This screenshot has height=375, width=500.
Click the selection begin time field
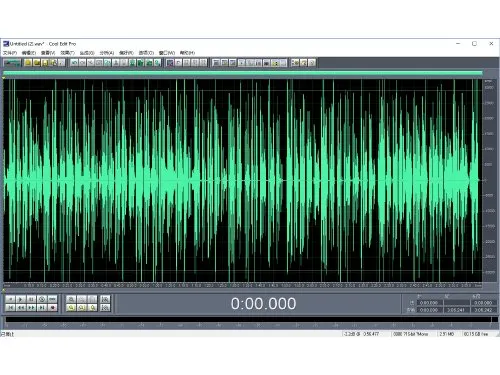coord(429,303)
